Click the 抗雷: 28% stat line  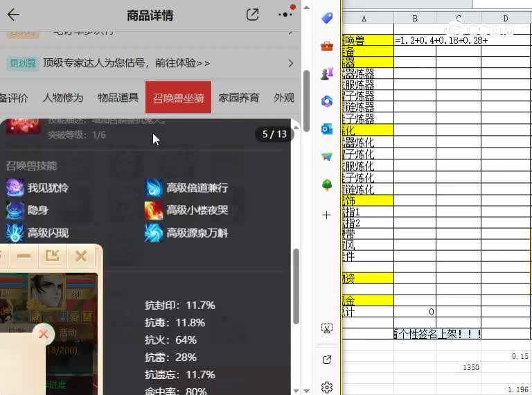click(170, 358)
